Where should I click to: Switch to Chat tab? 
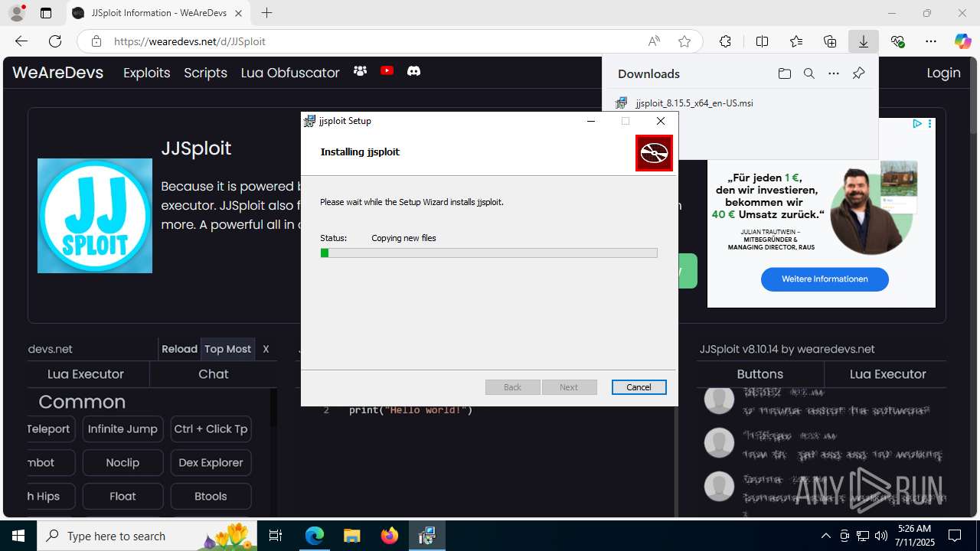click(x=214, y=374)
